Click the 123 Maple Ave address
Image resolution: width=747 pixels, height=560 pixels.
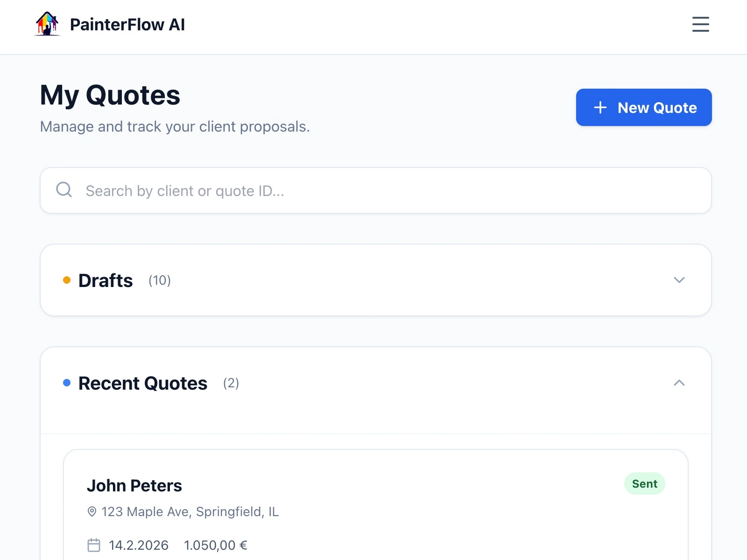(190, 512)
